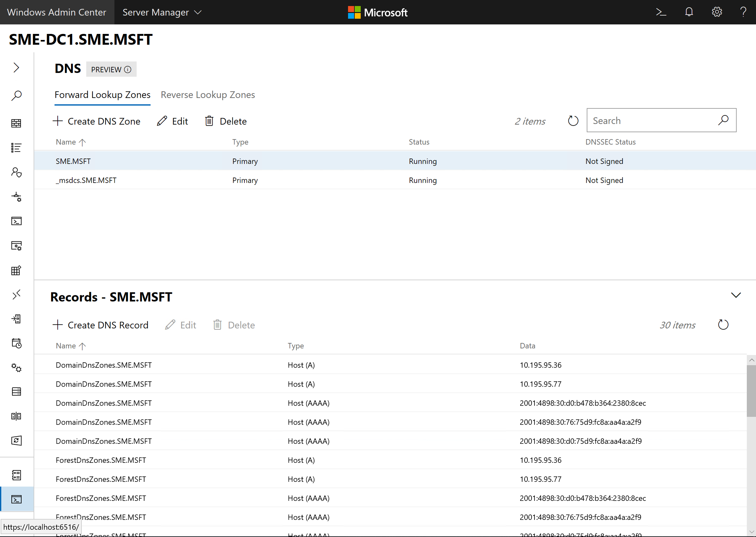This screenshot has width=756, height=537.
Task: Open help question mark in header
Action: (x=743, y=12)
